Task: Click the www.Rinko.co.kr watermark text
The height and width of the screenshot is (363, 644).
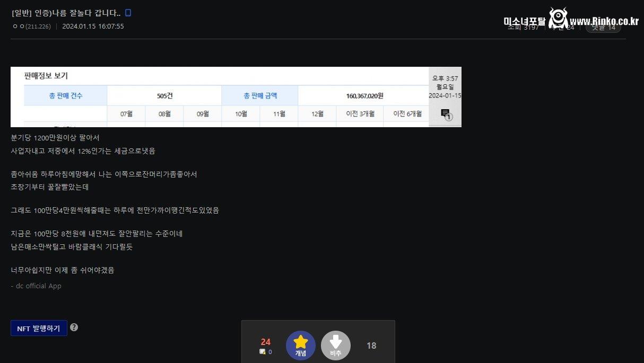Action: click(x=604, y=21)
